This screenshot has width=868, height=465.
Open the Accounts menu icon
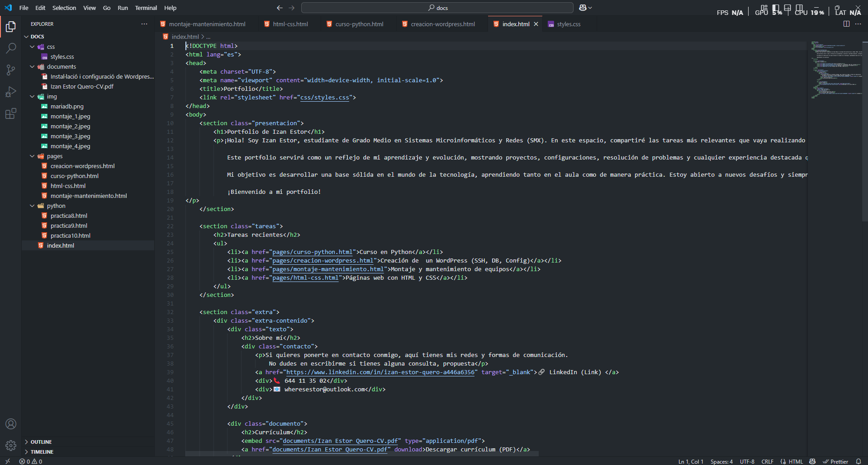(x=11, y=424)
